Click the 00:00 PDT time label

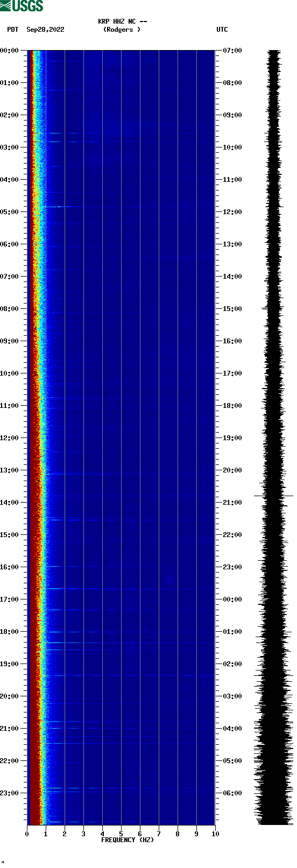tap(9, 51)
